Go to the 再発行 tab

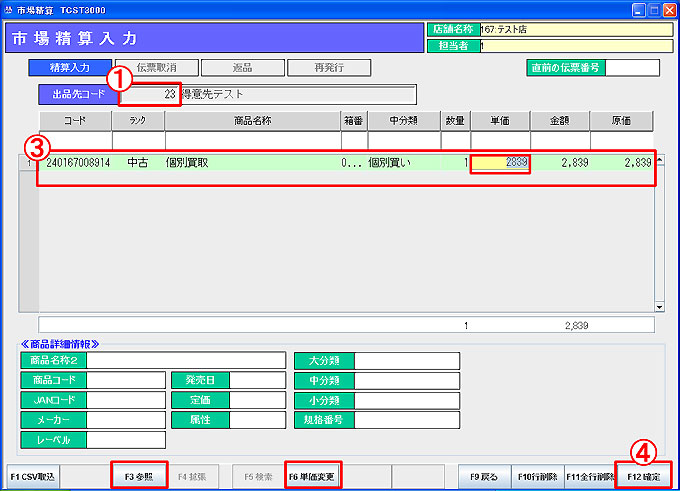329,68
